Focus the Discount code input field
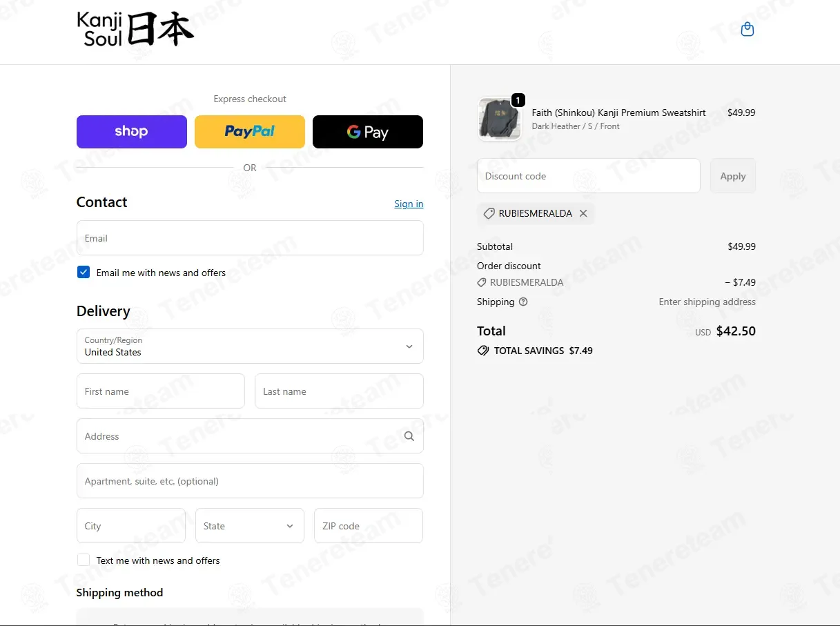The image size is (840, 626). (589, 176)
